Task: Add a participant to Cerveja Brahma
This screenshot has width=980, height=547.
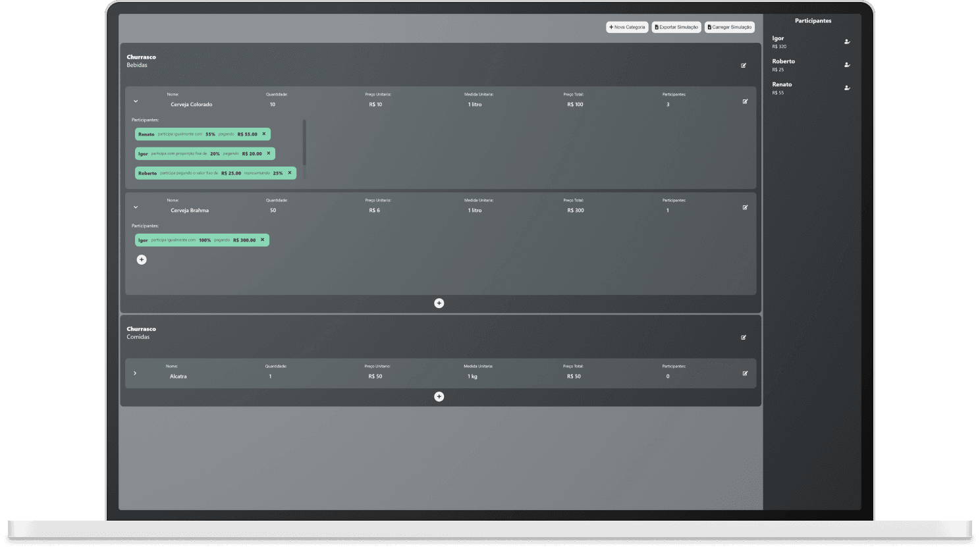Action: pos(142,259)
